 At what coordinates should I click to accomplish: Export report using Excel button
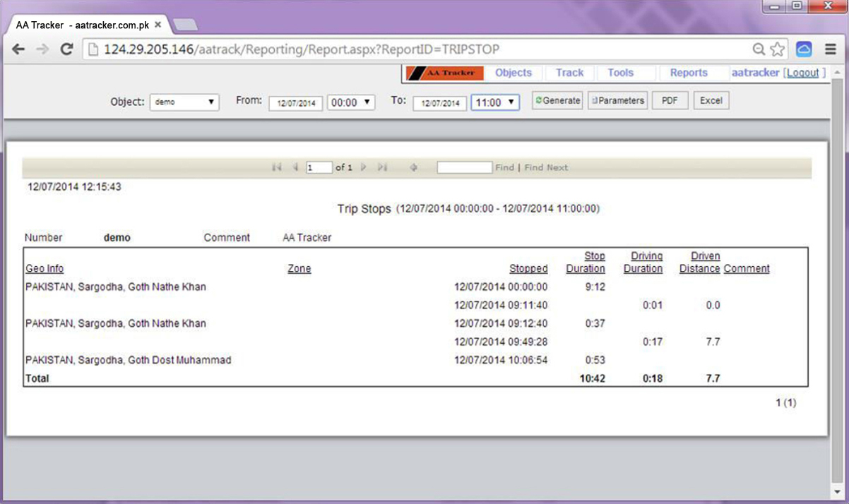click(711, 101)
